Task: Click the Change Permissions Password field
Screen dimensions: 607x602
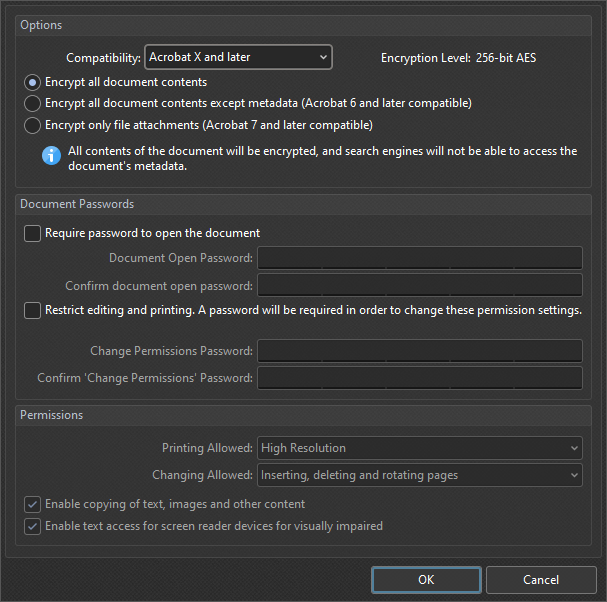Action: pyautogui.click(x=420, y=351)
